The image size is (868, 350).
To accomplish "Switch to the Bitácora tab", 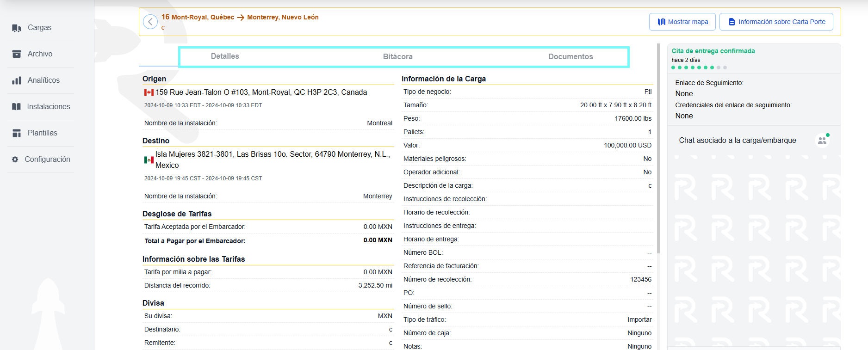I will [397, 56].
